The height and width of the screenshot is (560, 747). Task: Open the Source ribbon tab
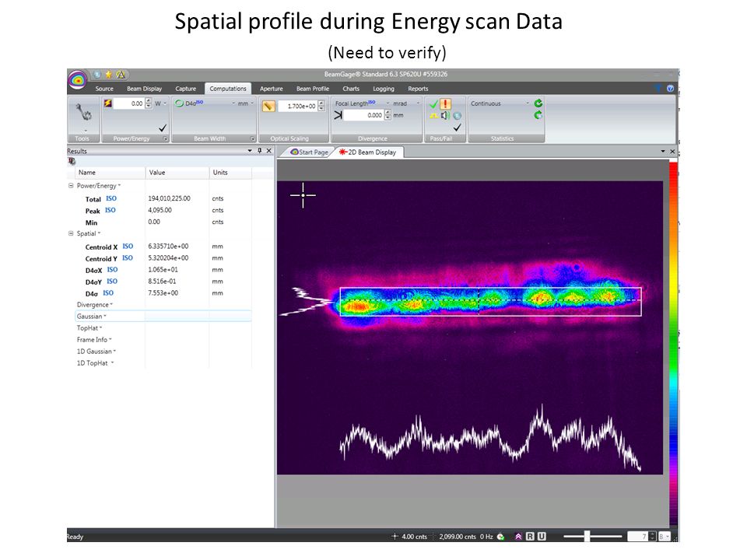(x=104, y=89)
